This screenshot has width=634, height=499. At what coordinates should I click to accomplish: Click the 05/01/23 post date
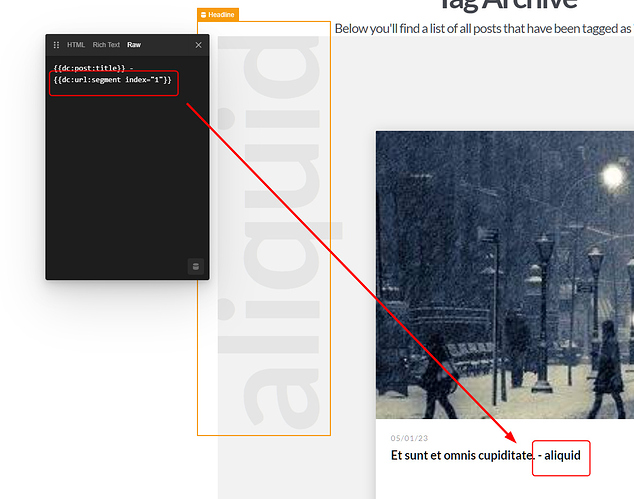(x=409, y=437)
